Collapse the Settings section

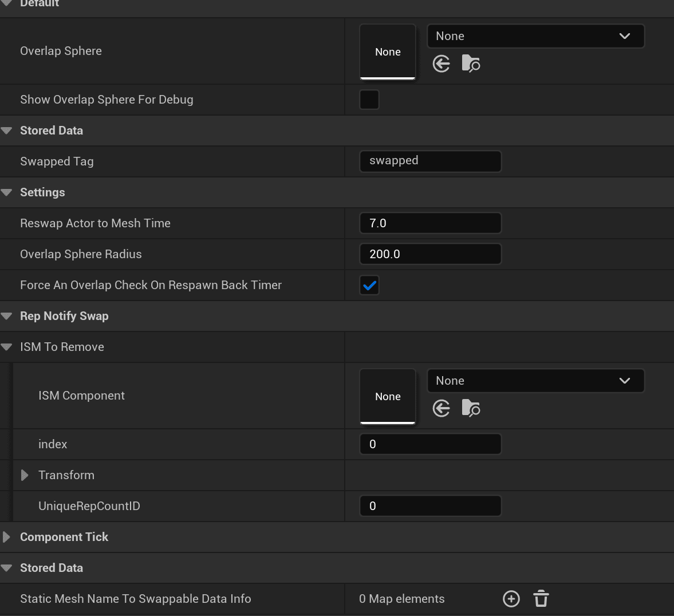(6, 192)
